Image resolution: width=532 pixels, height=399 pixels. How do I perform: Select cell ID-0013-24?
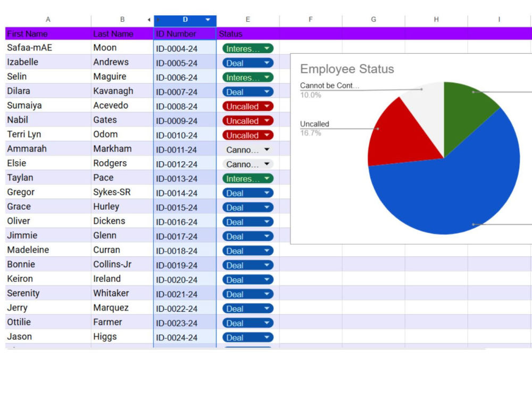(185, 178)
